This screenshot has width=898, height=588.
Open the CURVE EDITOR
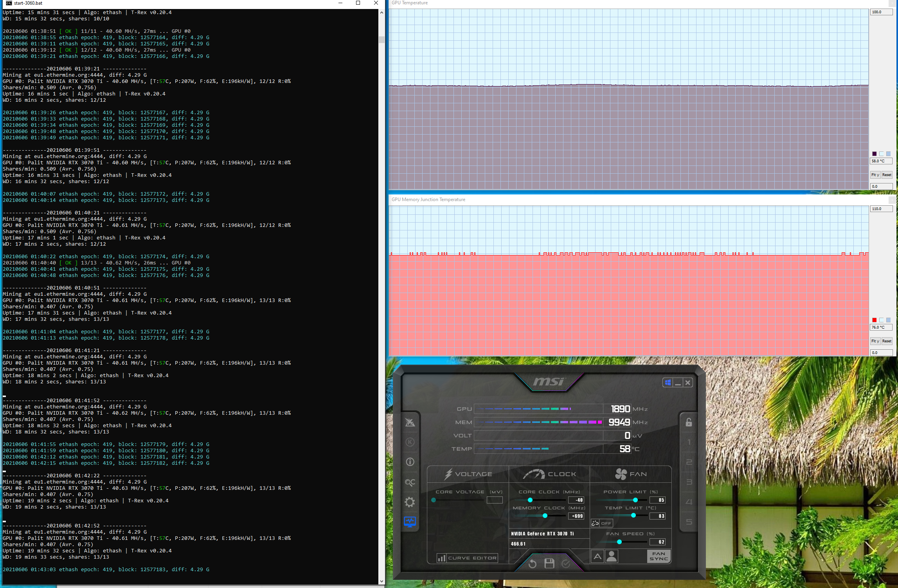467,558
